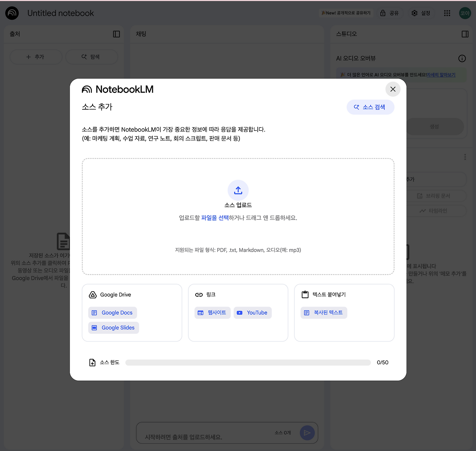Click the NotebookLM logo in dialog
The height and width of the screenshot is (451, 476).
(118, 89)
